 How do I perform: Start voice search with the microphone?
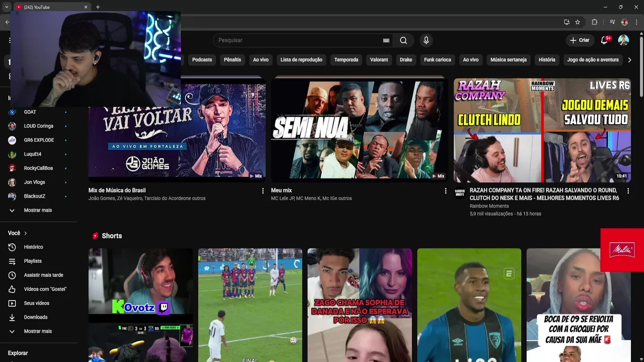(426, 40)
